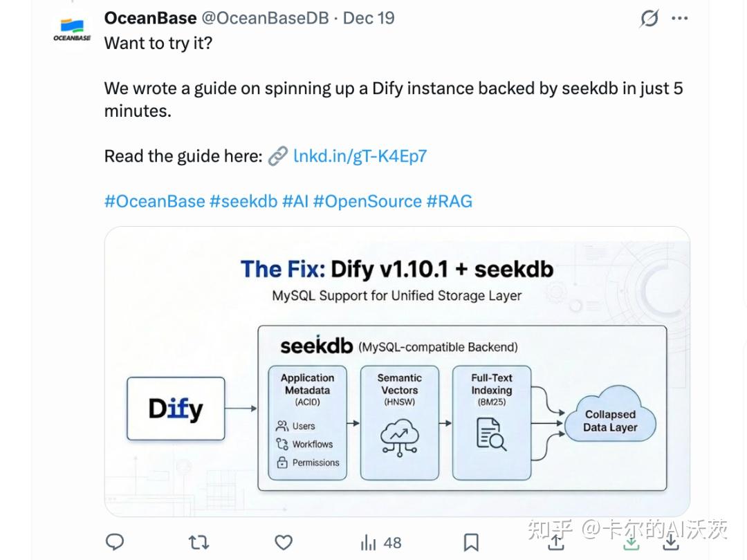Image resolution: width=747 pixels, height=560 pixels.
Task: Click the dark gray download icon
Action: coord(671,542)
